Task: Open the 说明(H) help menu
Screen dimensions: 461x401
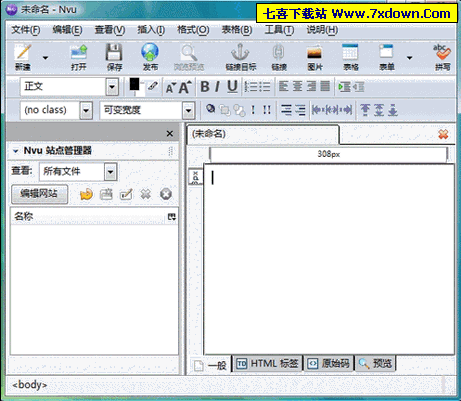Action: click(322, 30)
